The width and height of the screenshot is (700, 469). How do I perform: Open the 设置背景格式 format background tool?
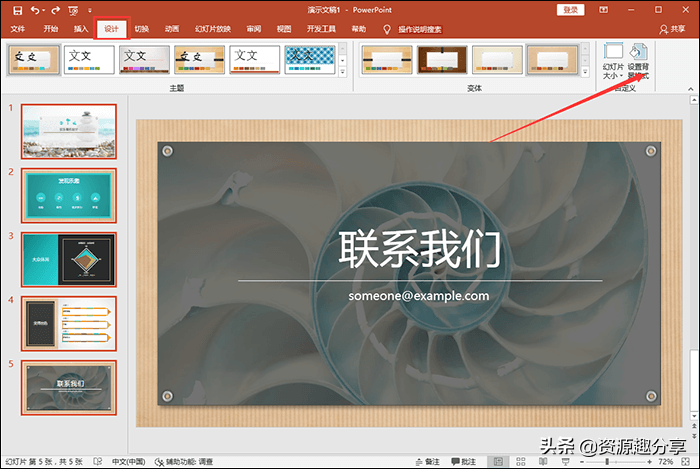point(638,61)
